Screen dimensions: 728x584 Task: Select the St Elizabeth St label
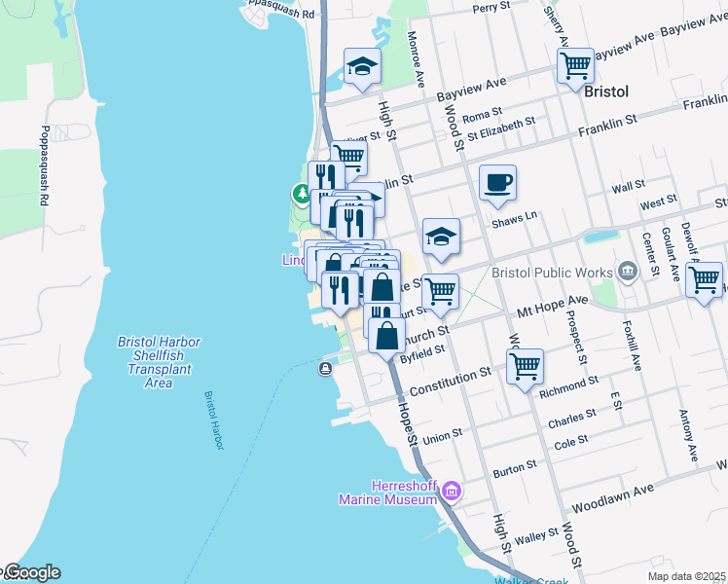tap(501, 129)
